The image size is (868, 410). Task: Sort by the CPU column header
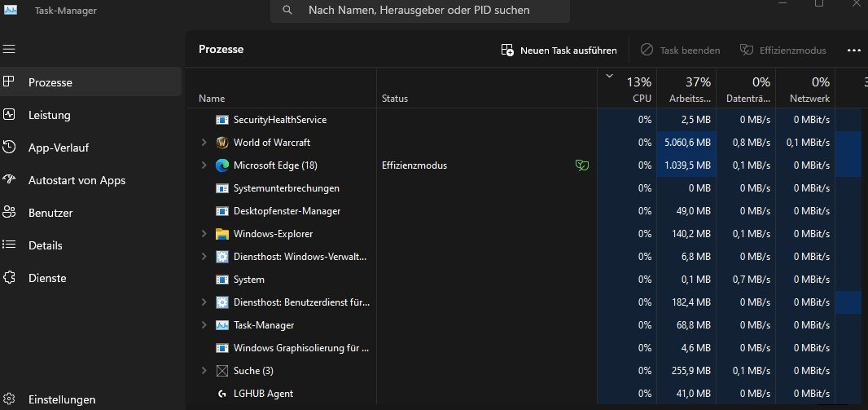(x=627, y=88)
